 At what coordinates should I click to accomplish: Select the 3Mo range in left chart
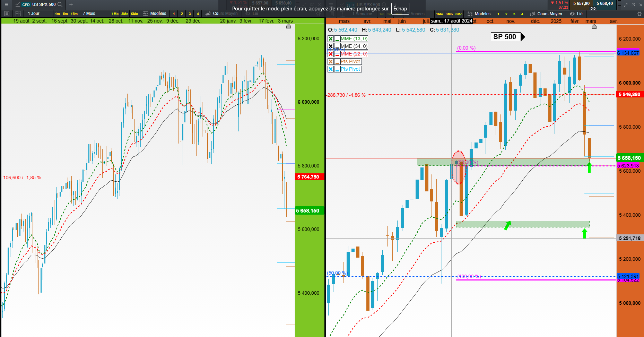click(125, 14)
